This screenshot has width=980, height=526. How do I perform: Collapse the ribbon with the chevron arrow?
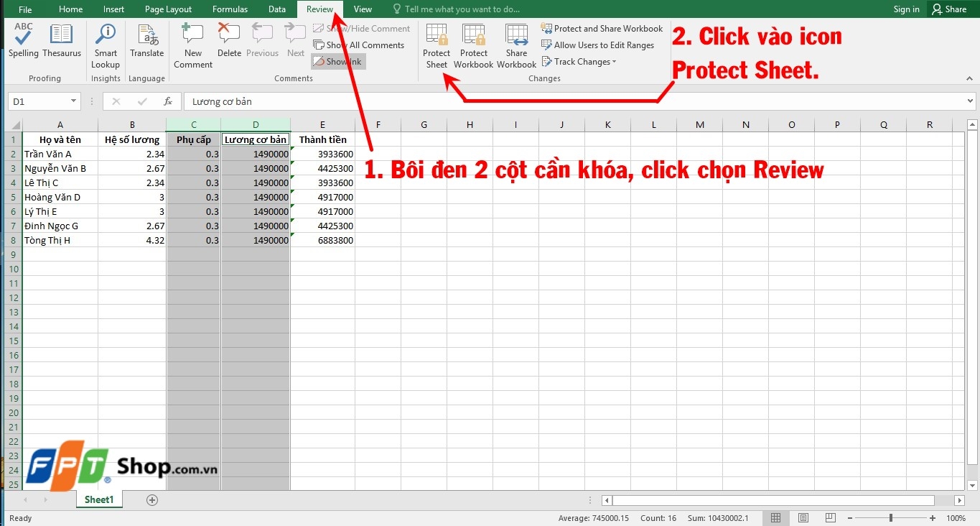tap(969, 78)
